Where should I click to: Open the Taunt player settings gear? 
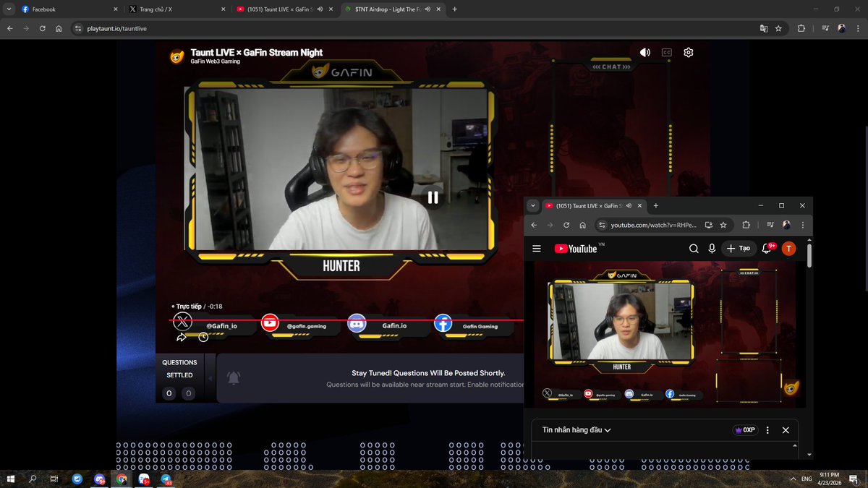[x=689, y=53]
